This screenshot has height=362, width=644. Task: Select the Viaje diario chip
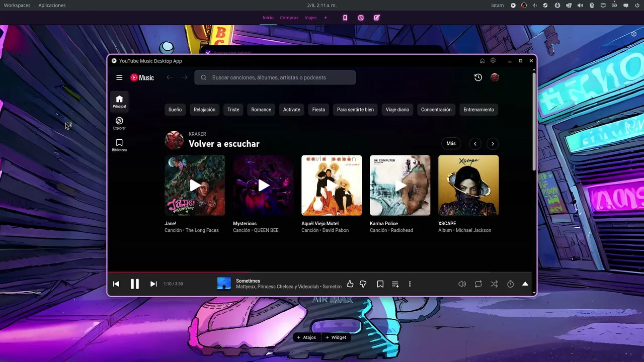pyautogui.click(x=397, y=110)
